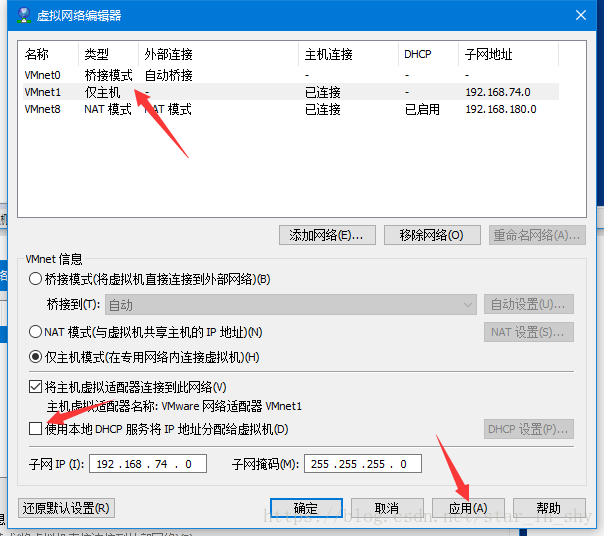Confirm with the 确定 button

[306, 508]
